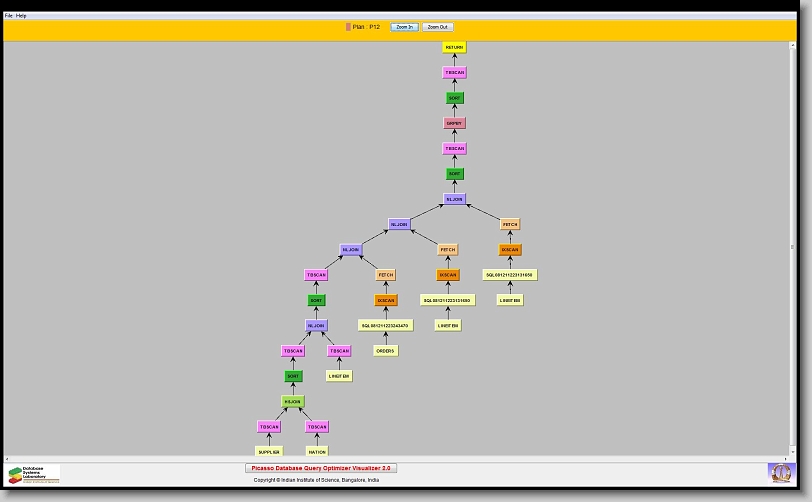
Task: Click the Picasso Database Query Optimizer Visualizer button
Action: point(321,468)
